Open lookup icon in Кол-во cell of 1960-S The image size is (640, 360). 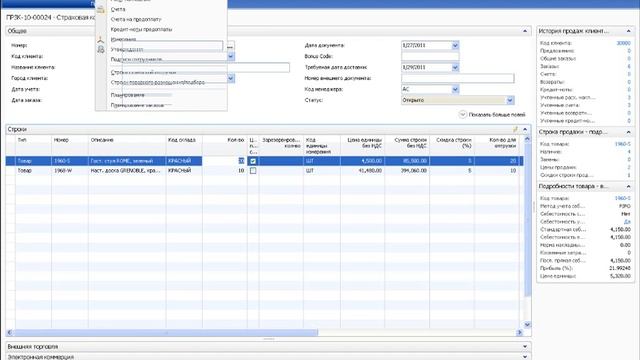pyautogui.click(x=241, y=161)
